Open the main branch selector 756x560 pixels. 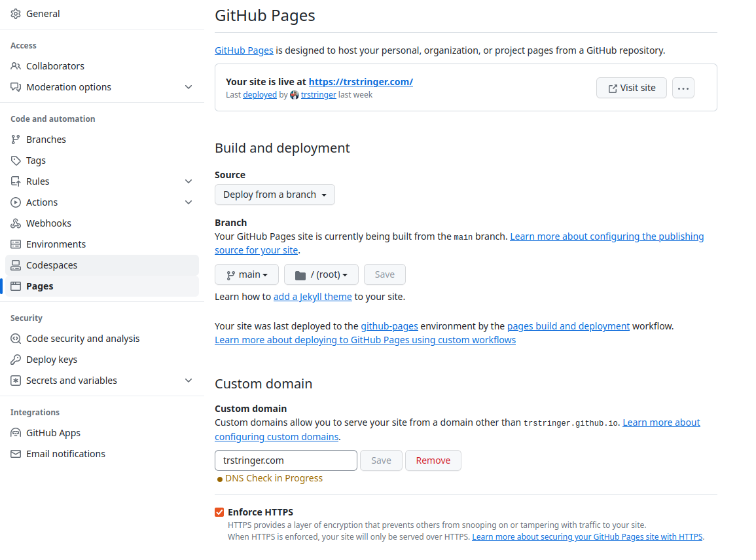(246, 274)
